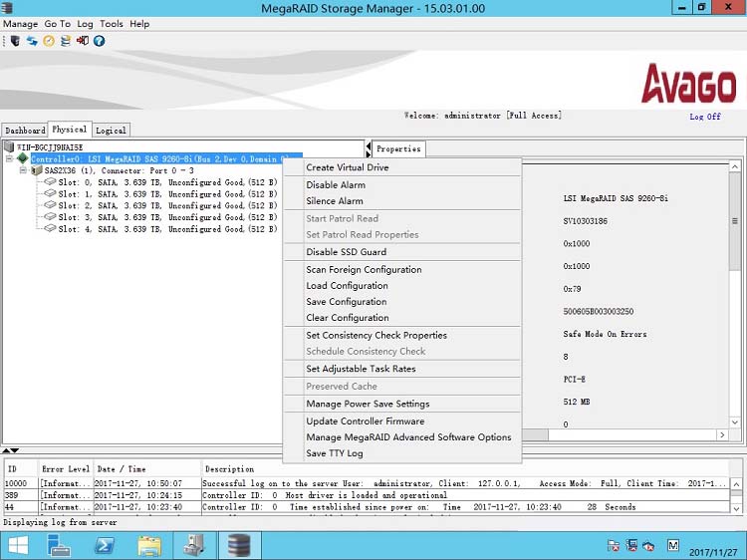This screenshot has width=747, height=560.
Task: Open the Tools menu
Action: pyautogui.click(x=112, y=24)
